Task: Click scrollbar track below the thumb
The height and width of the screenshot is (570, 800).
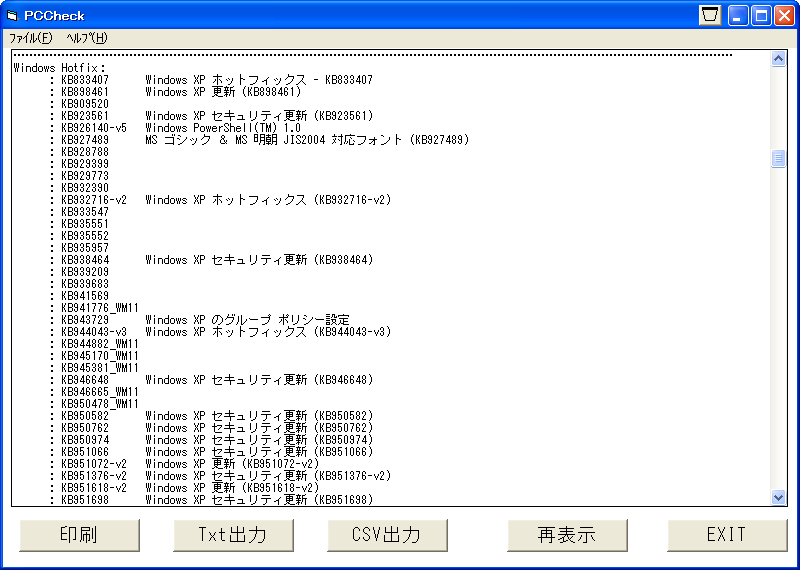Action: pos(778,327)
